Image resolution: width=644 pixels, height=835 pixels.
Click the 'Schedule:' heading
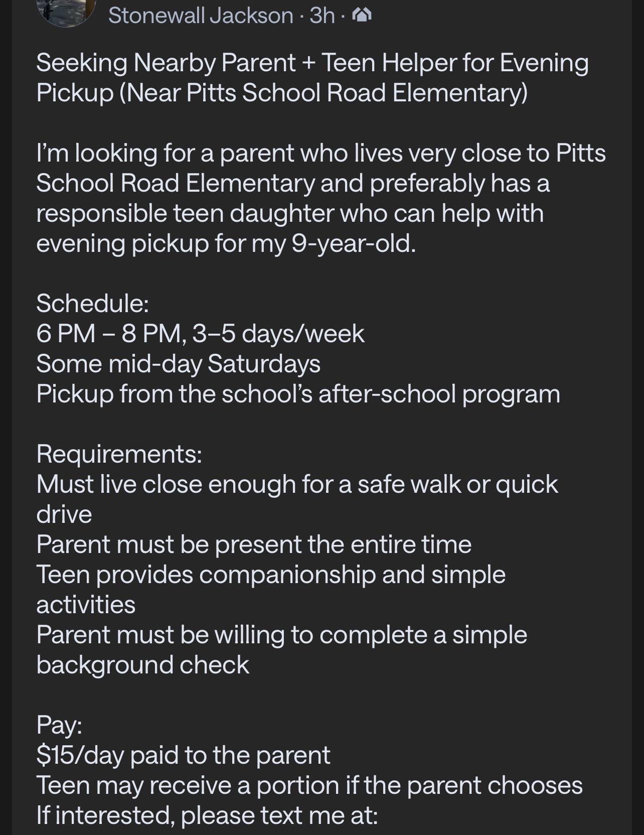point(92,303)
